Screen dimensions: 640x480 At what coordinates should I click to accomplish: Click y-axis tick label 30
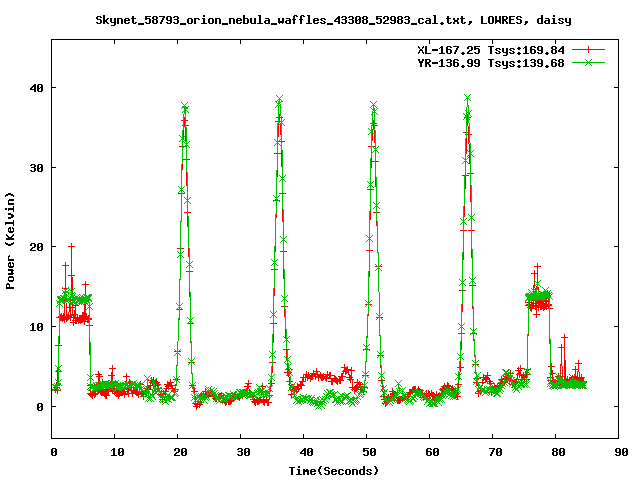(37, 168)
